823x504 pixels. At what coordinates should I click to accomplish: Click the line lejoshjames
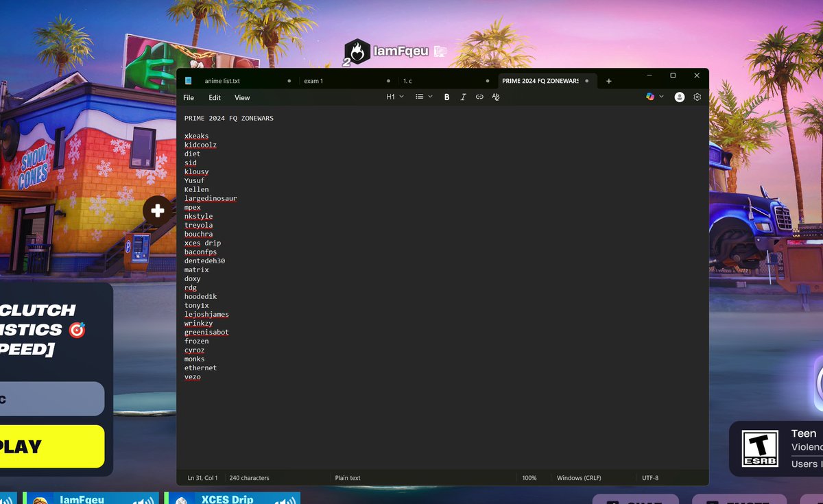(x=206, y=314)
